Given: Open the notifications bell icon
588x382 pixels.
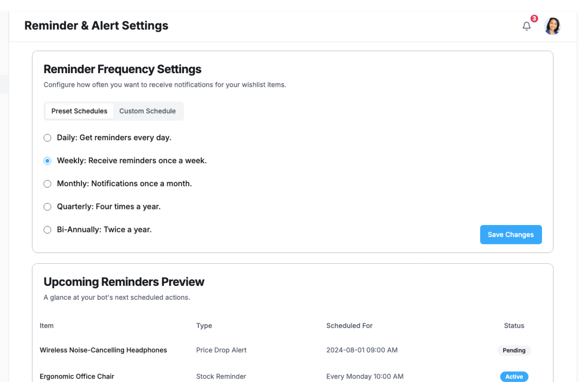Looking at the screenshot, I should click(526, 26).
